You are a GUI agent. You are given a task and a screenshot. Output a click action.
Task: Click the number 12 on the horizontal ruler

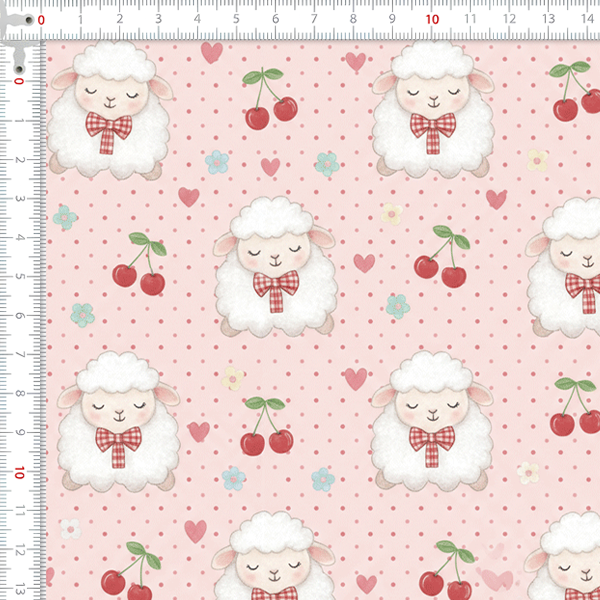[509, 19]
